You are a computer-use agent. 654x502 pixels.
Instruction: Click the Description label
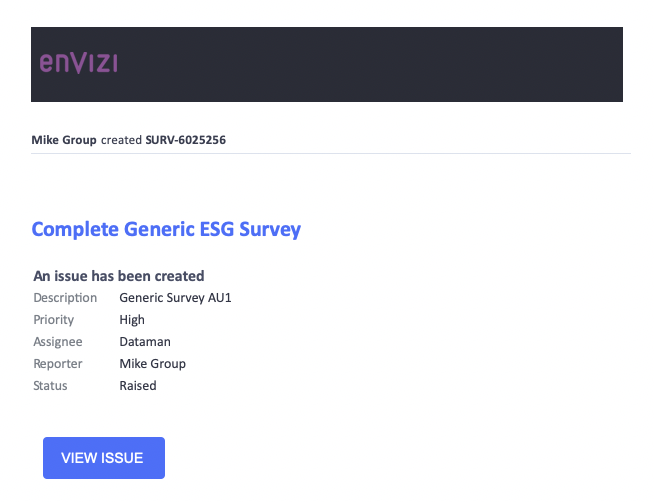coord(65,298)
